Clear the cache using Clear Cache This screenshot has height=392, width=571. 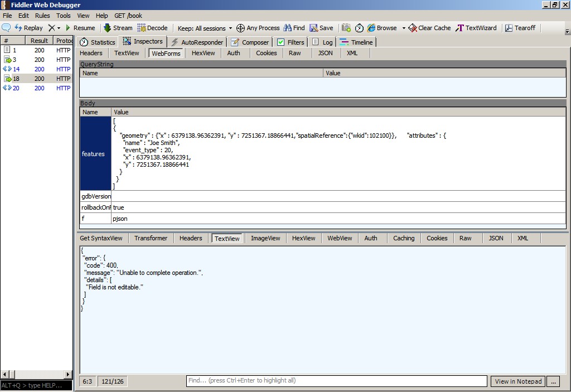tap(430, 28)
